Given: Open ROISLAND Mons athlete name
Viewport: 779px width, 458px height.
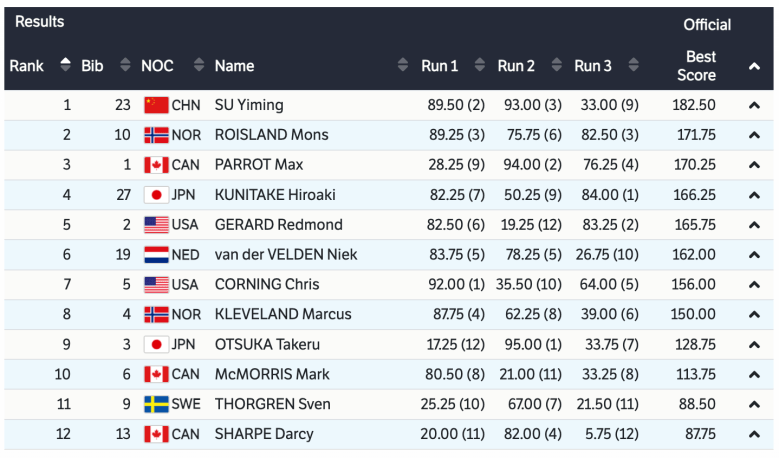Looking at the screenshot, I should (x=271, y=135).
